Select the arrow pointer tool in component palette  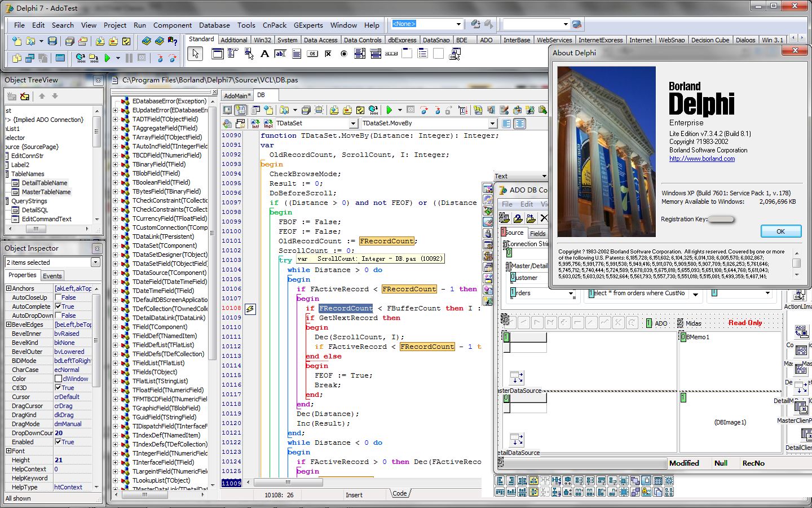pos(195,54)
